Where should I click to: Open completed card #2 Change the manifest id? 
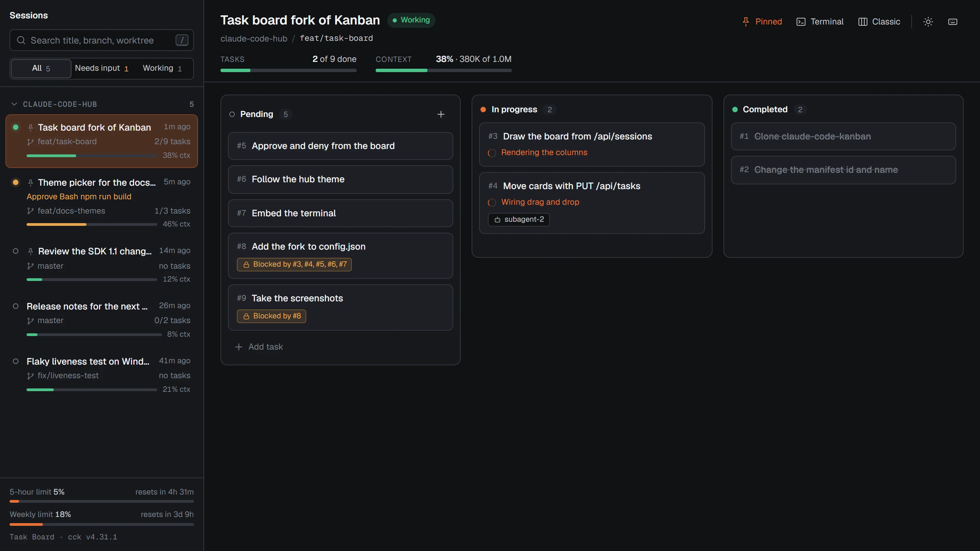pyautogui.click(x=844, y=170)
